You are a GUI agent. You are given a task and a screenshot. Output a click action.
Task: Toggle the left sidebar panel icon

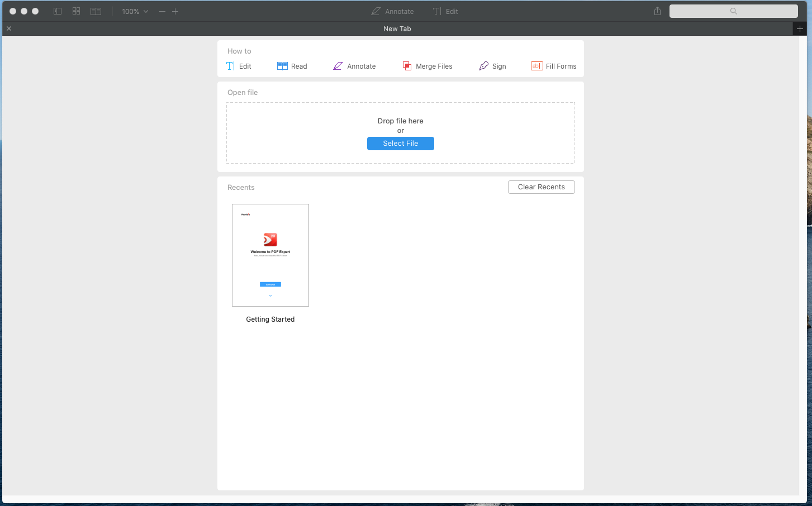click(58, 11)
